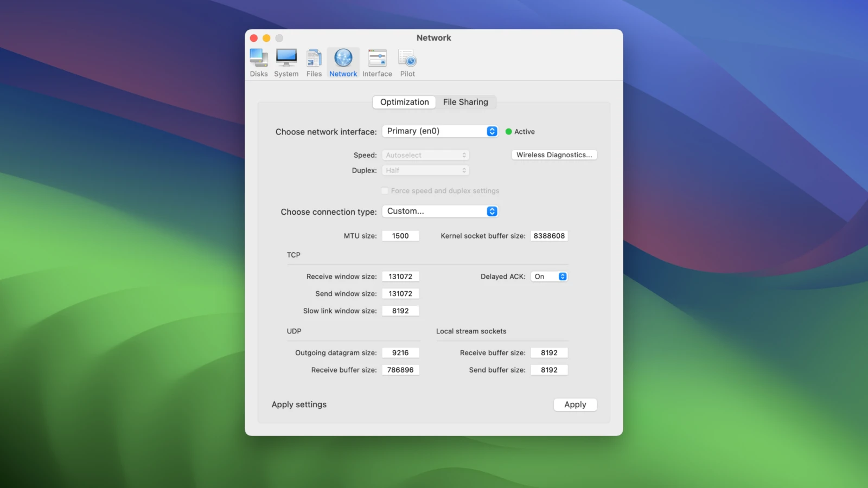Click the Network globe icon

click(343, 59)
